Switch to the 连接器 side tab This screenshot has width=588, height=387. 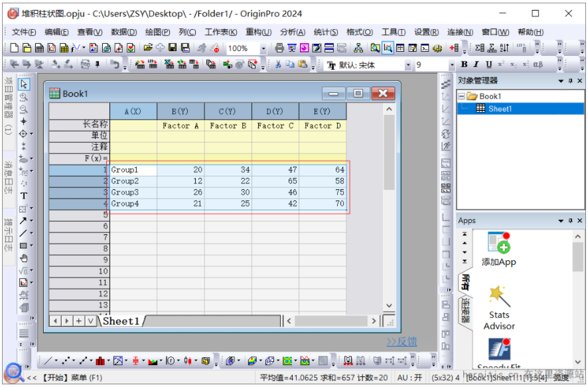click(x=465, y=311)
